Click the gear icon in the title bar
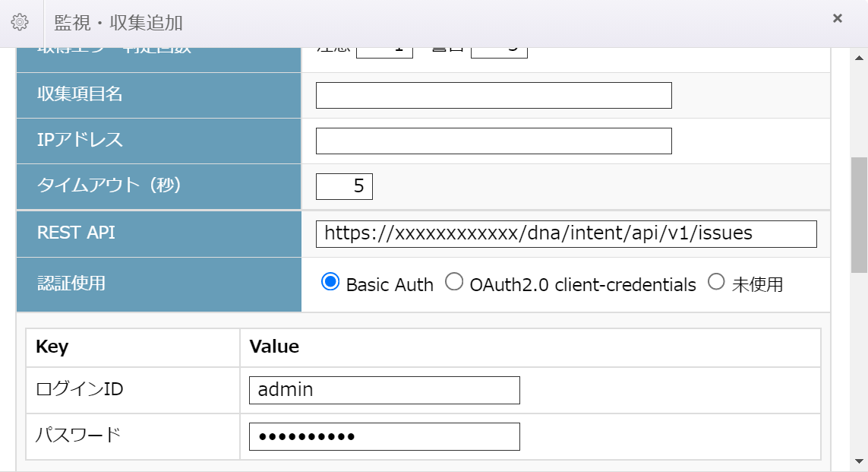Screen dimensions: 868x472 (21, 22)
